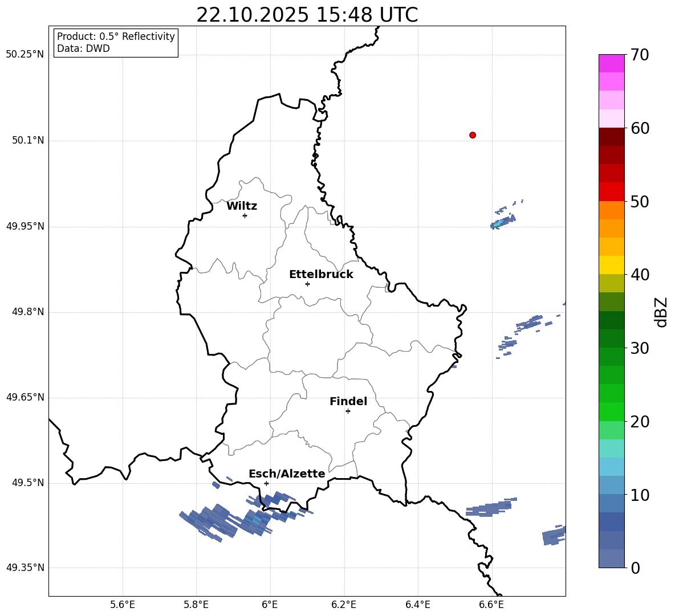Click the 40 tick on colorbar
This screenshot has height=616, width=675.
pos(640,275)
